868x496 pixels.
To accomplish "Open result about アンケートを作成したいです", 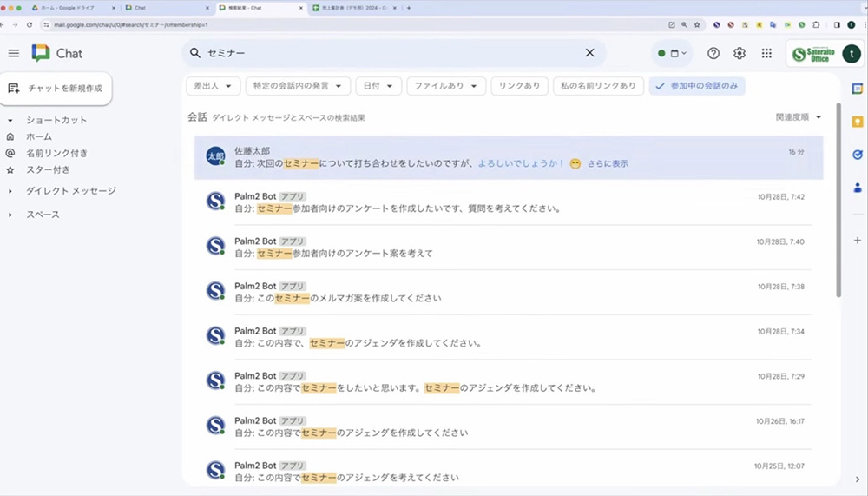I will point(508,202).
